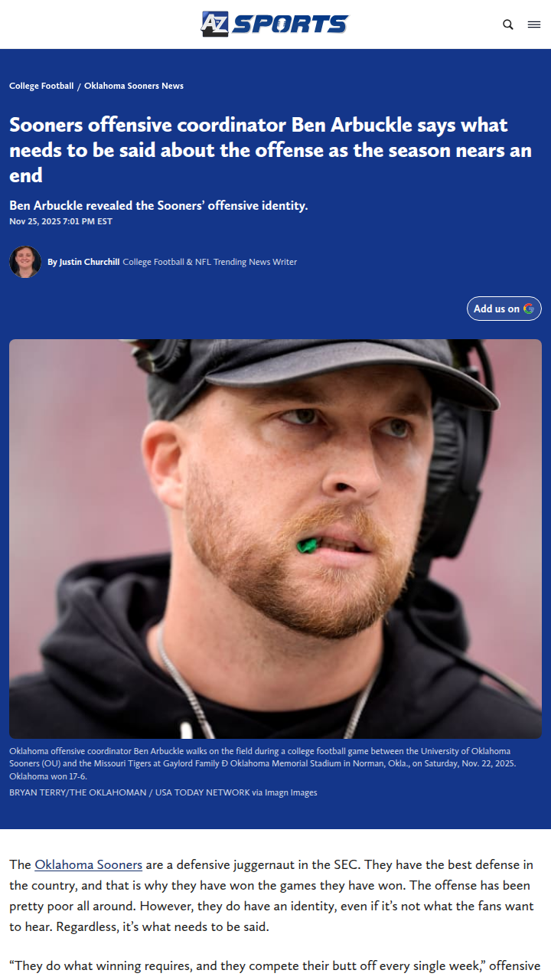
Task: Follow the Oklahoma Sooners link in article
Action: tap(88, 864)
